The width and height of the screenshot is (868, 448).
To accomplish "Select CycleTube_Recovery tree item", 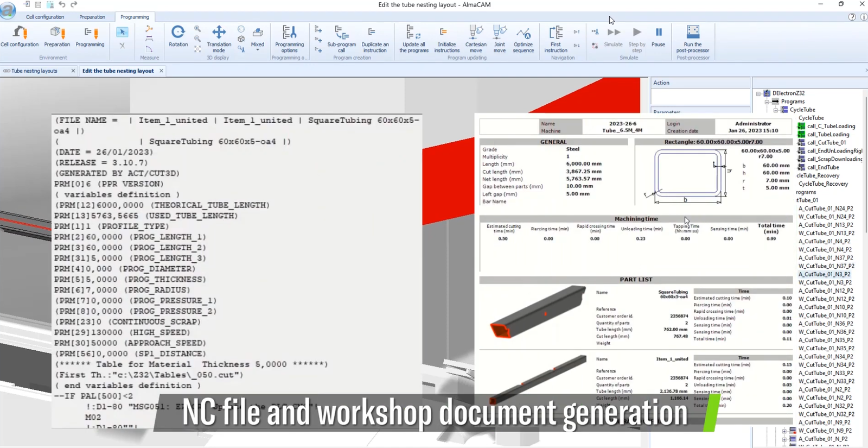I will (x=823, y=184).
